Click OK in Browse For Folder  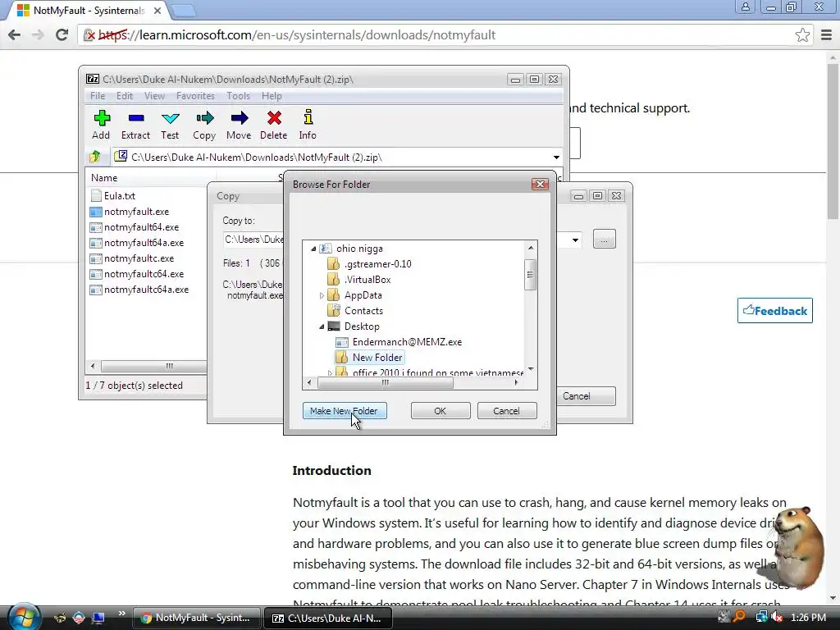click(441, 411)
